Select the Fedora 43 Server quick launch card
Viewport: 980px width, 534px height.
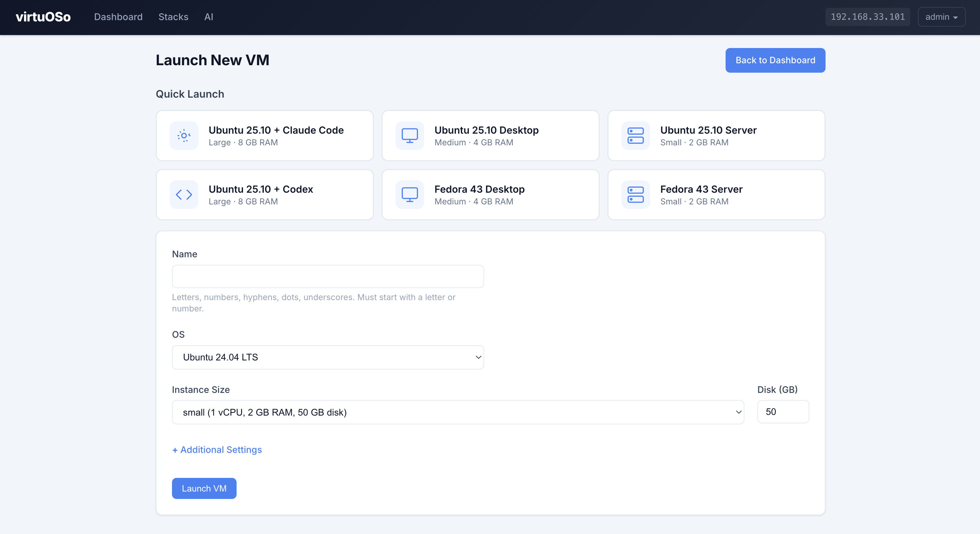click(x=716, y=194)
